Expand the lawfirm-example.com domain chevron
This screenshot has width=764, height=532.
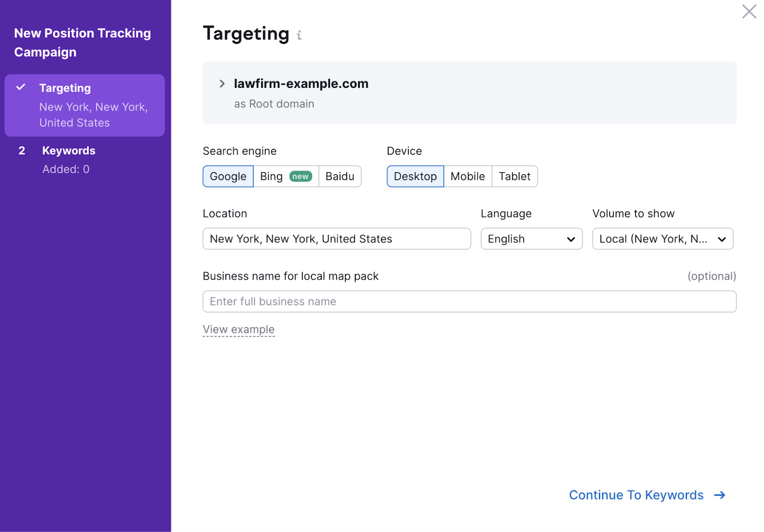pos(222,84)
